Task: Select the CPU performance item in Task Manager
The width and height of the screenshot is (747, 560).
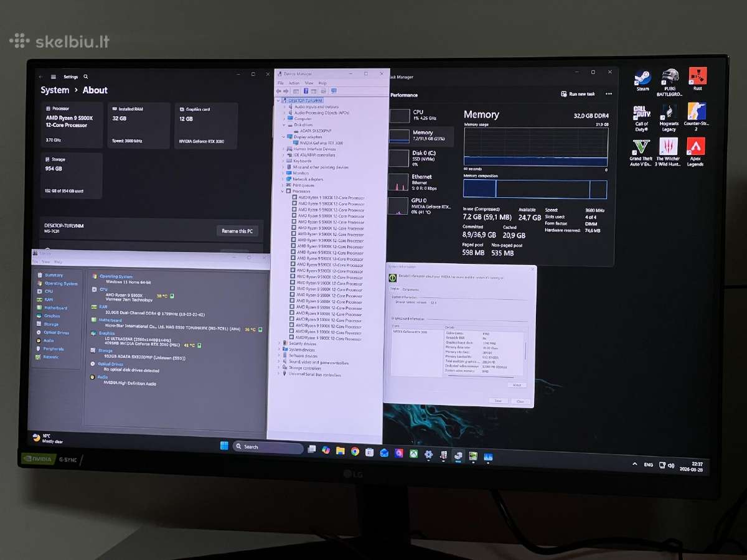Action: click(x=421, y=115)
